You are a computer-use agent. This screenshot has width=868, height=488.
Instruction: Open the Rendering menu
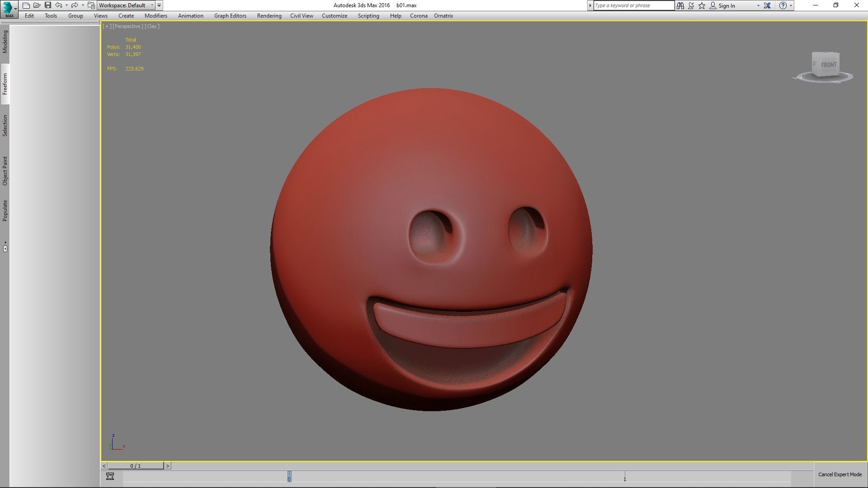269,16
